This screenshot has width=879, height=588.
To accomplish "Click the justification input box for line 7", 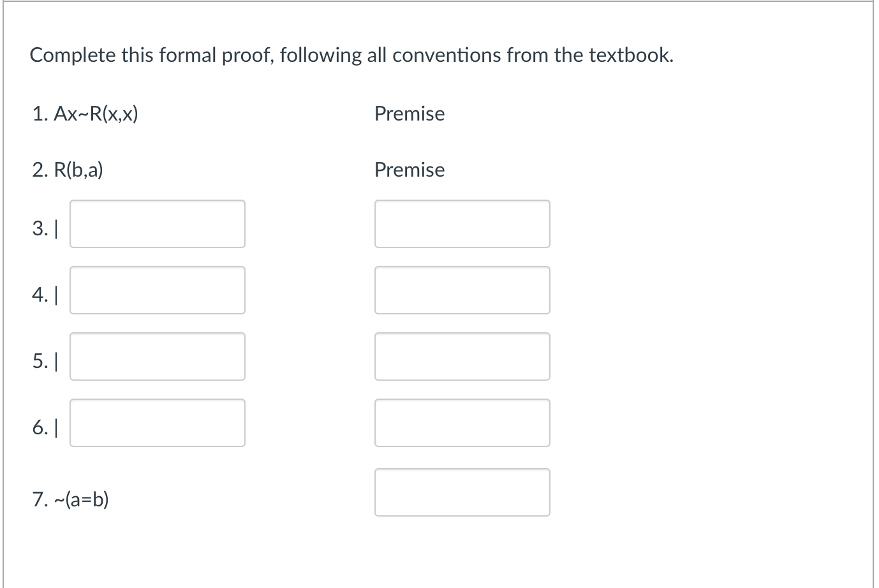I will [462, 492].
